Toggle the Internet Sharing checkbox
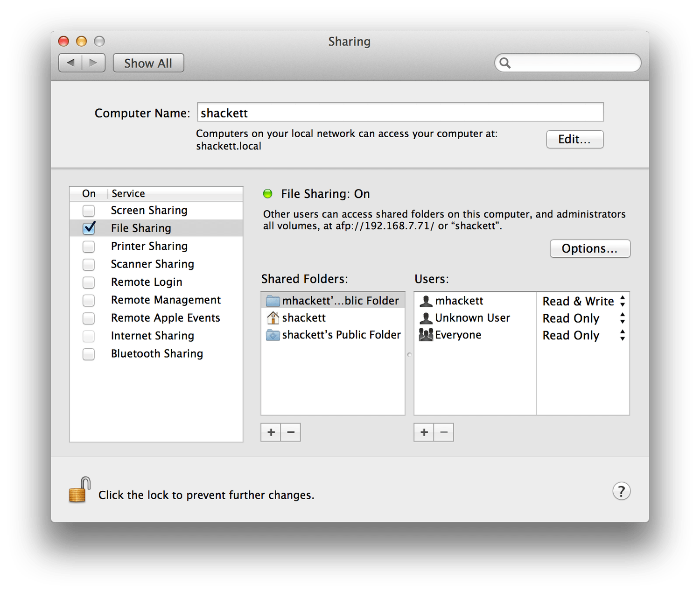Viewport: 700px width, 593px height. pyautogui.click(x=89, y=336)
